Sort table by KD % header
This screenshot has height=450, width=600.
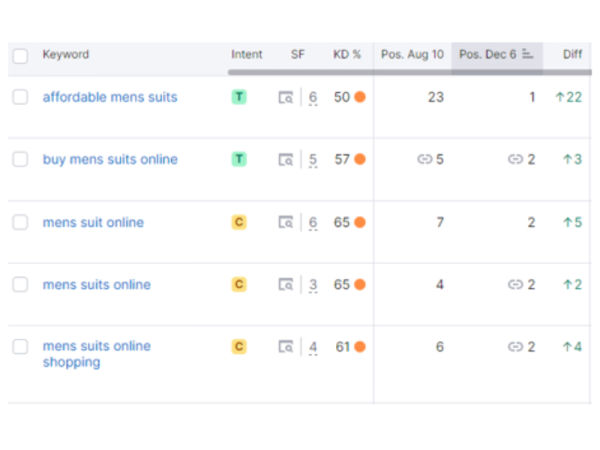(346, 55)
